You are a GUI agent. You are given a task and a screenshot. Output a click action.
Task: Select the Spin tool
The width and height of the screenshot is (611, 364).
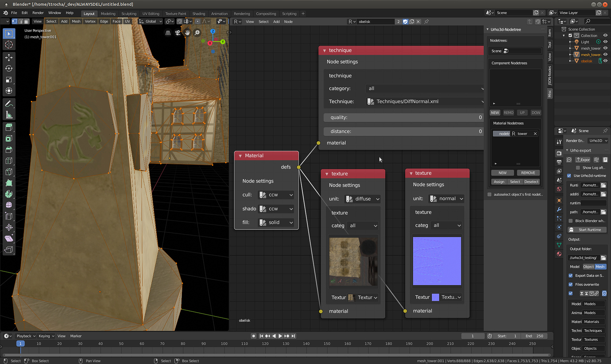[x=9, y=194]
